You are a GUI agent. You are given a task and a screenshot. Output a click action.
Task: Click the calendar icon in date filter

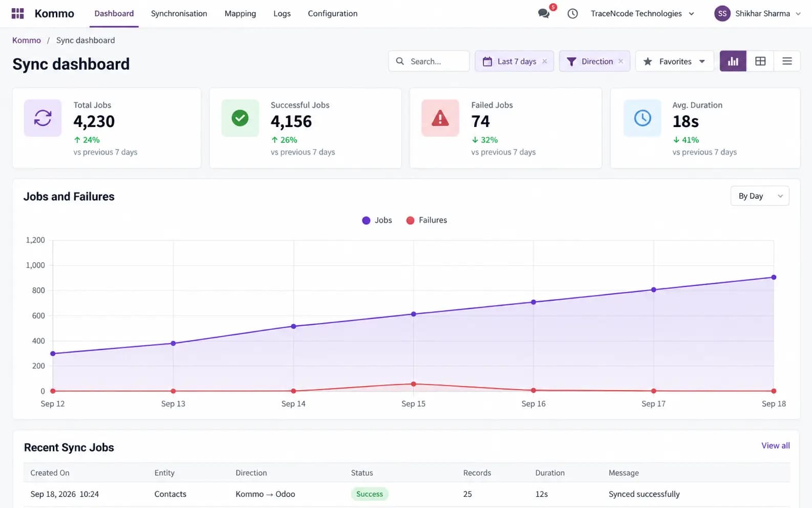click(x=487, y=61)
